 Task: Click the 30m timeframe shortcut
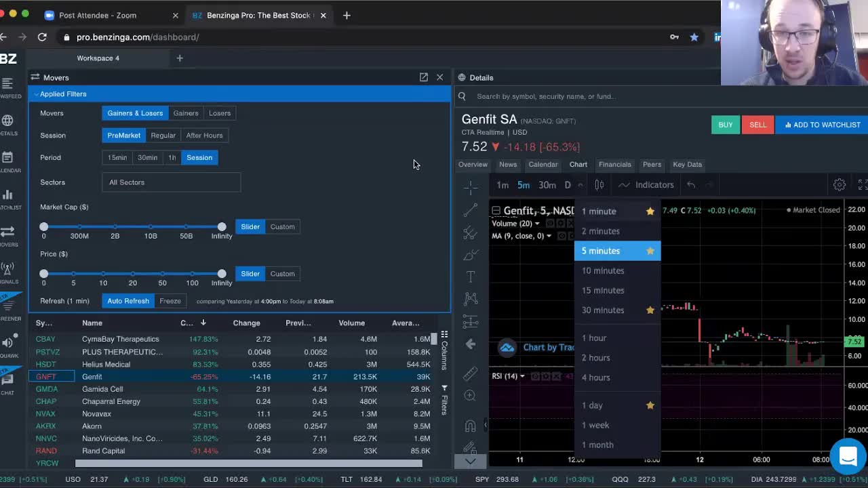pyautogui.click(x=547, y=185)
